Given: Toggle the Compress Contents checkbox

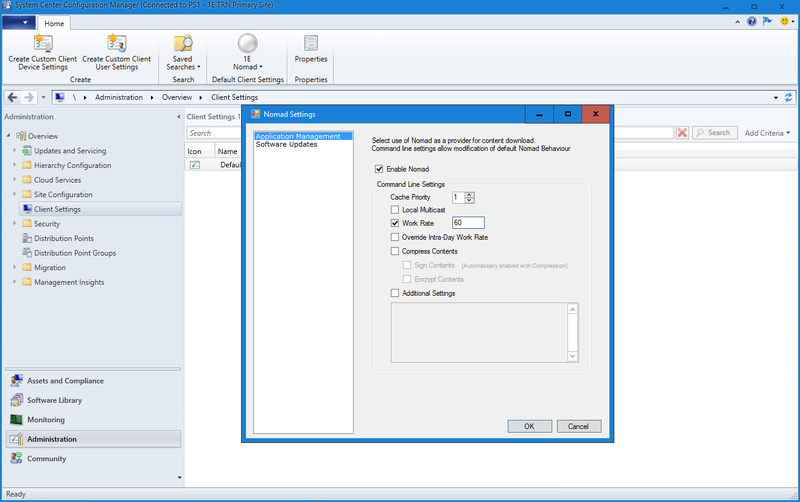Looking at the screenshot, I should (395, 251).
